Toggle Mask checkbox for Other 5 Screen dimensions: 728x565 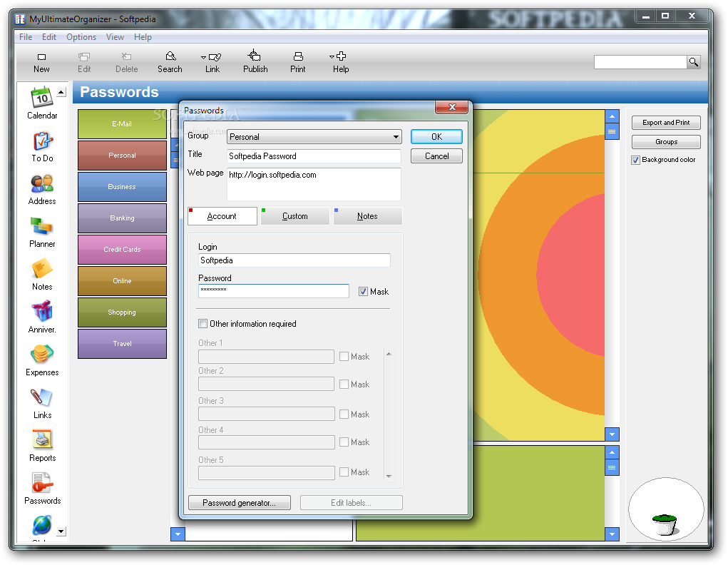click(344, 472)
